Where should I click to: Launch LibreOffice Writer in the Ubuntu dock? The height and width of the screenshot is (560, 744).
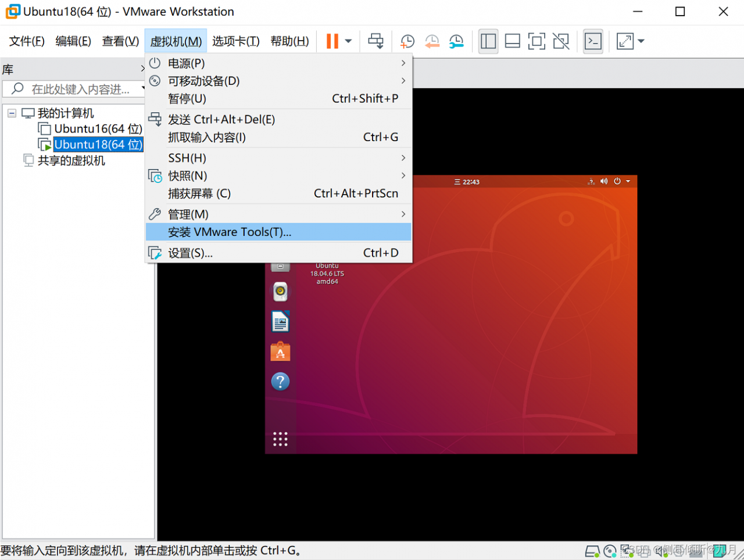tap(280, 321)
